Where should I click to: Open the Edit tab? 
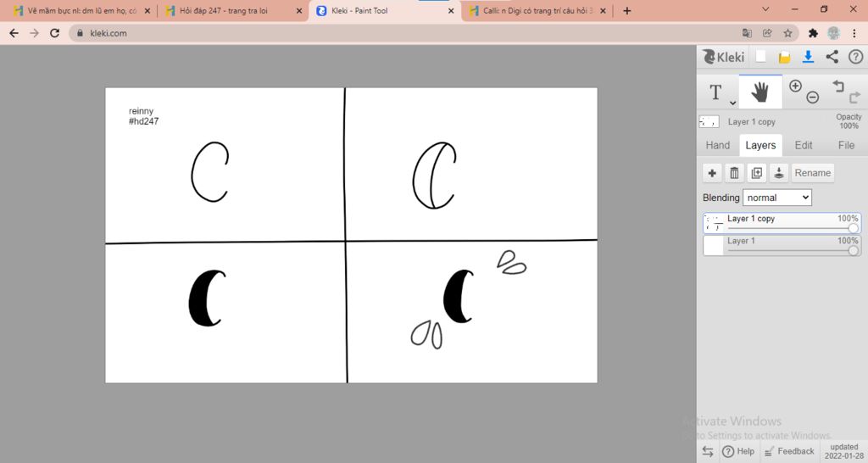[804, 145]
